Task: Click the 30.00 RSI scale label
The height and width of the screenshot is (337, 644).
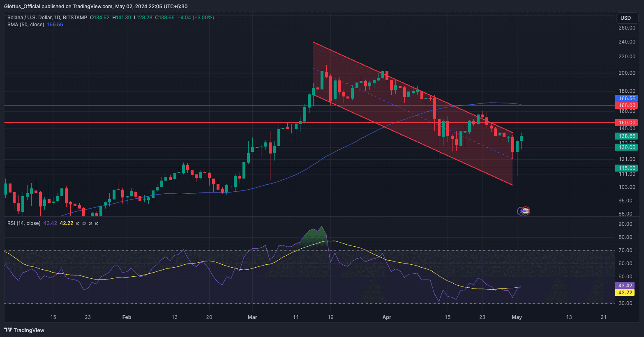Action: click(626, 303)
